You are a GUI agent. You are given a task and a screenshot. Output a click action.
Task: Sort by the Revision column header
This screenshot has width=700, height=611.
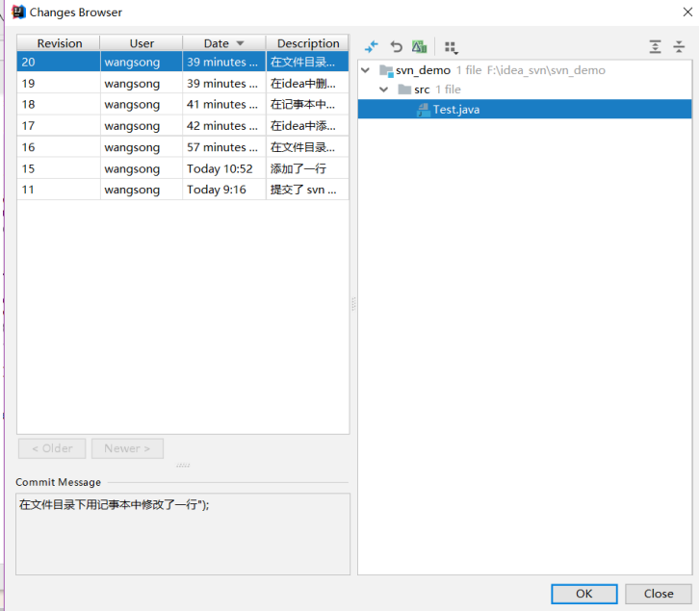coord(59,43)
